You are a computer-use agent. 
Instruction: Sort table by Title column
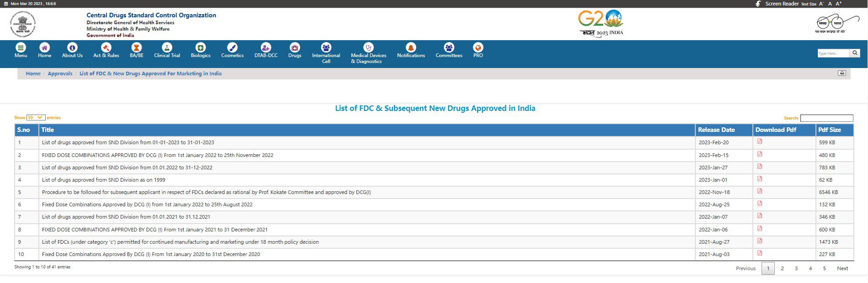(367, 130)
